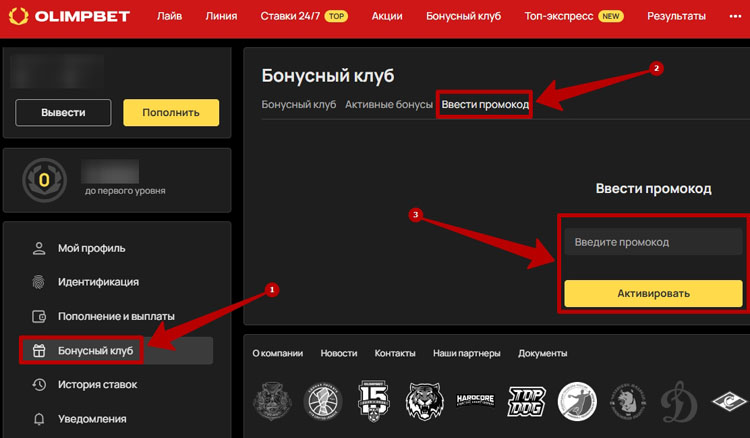Switch to the Бонусный клуб tab
The image size is (750, 438).
pyautogui.click(x=298, y=104)
